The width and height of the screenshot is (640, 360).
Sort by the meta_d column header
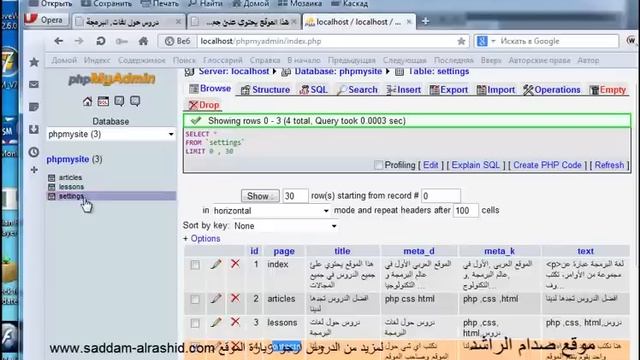click(x=419, y=251)
